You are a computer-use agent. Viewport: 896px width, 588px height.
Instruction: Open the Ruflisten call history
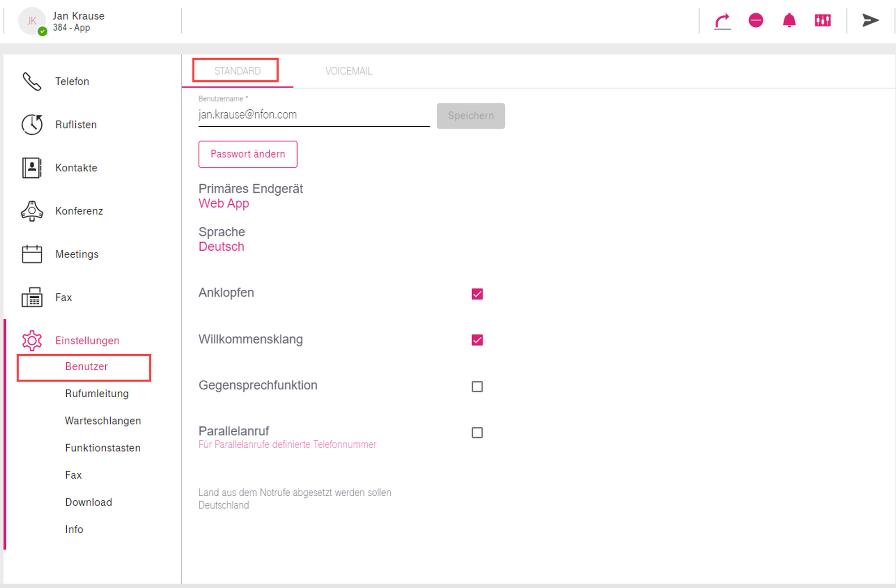(x=76, y=124)
